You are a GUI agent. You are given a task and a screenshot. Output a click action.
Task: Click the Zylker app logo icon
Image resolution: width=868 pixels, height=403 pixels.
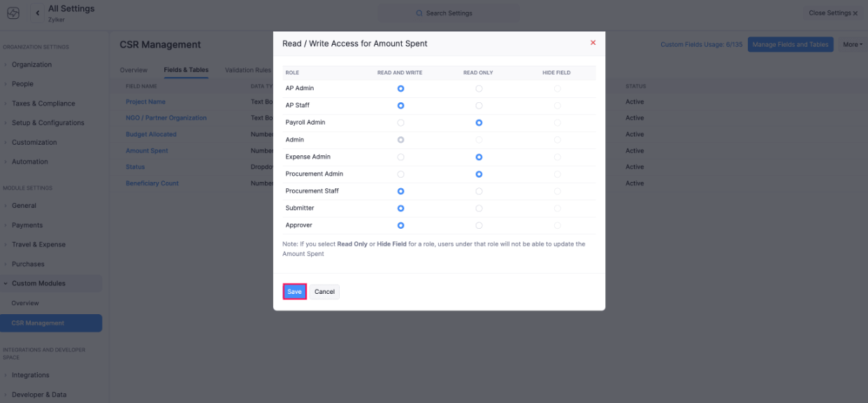point(13,13)
